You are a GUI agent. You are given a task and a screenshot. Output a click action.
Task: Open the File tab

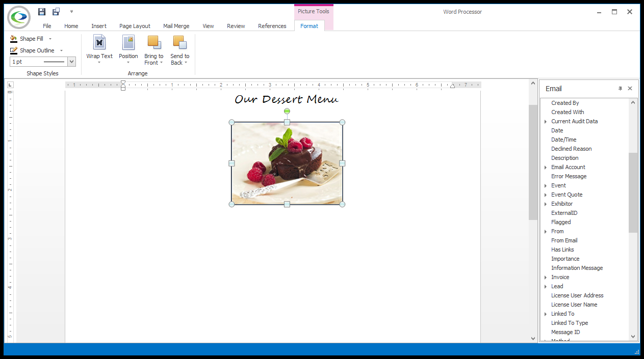47,26
